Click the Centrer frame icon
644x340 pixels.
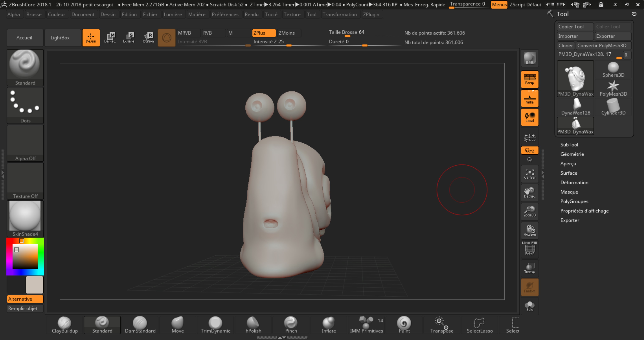(530, 174)
